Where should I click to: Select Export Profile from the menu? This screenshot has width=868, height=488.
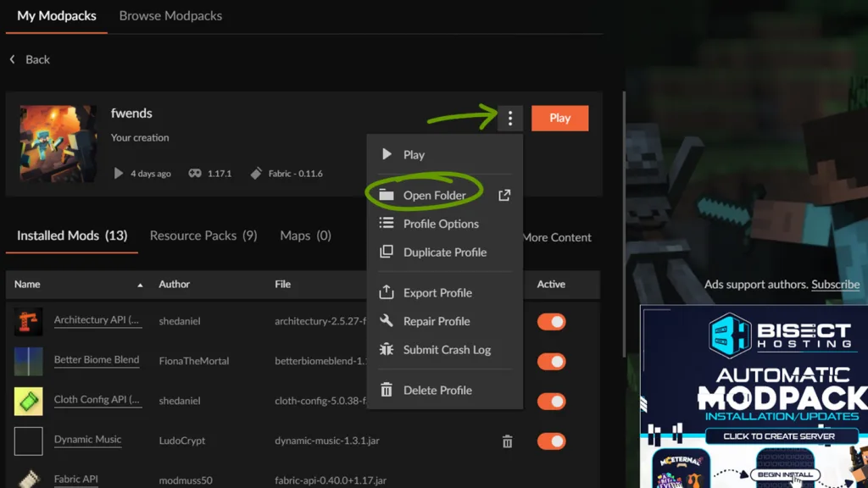point(437,293)
